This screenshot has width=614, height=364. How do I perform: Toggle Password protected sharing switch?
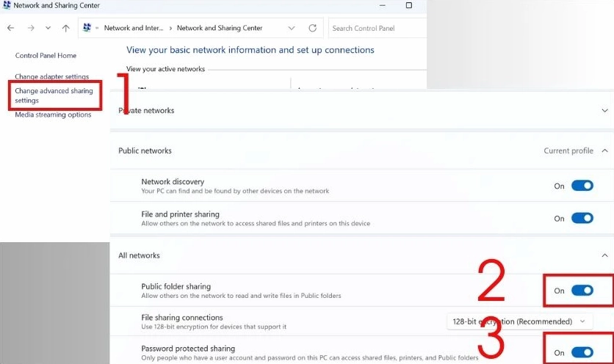pos(582,353)
